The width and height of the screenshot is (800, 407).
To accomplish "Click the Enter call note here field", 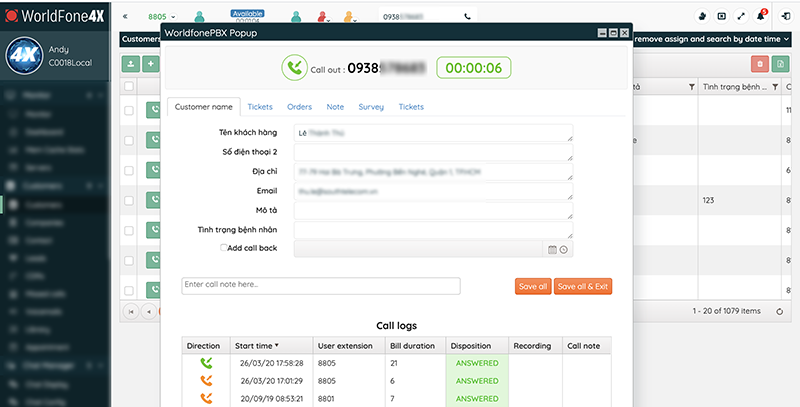I will pyautogui.click(x=321, y=286).
